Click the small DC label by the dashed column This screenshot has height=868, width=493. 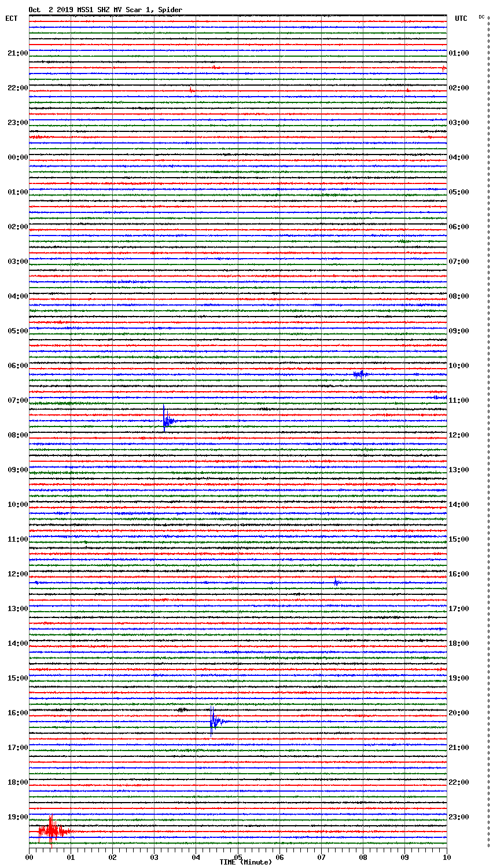481,17
